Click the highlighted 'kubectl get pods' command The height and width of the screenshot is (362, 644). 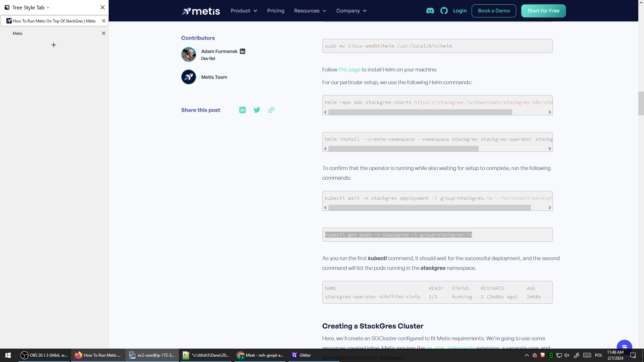point(398,235)
